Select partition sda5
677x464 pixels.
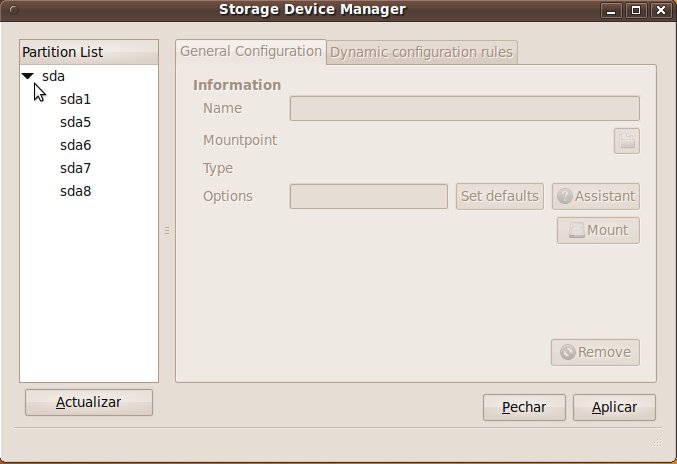pos(76,122)
